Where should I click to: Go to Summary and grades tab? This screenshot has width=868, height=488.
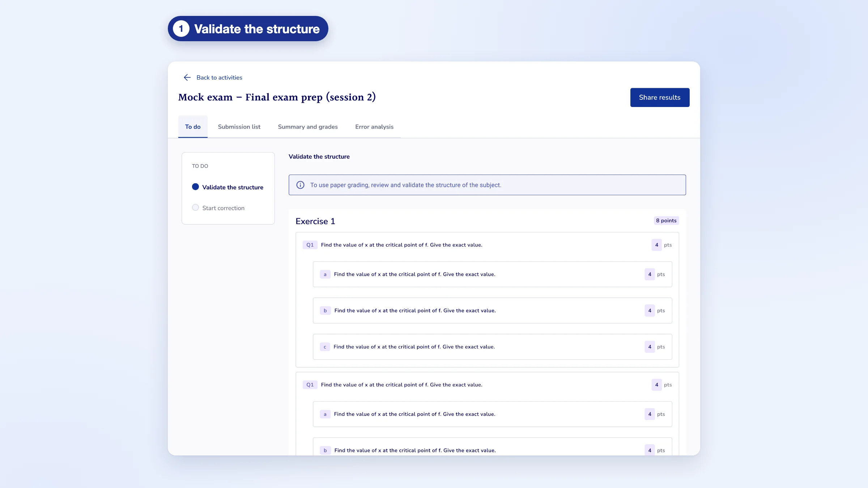308,127
